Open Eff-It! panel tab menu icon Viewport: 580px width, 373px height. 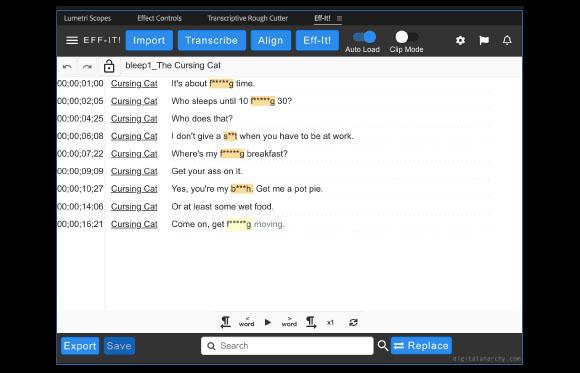pyautogui.click(x=340, y=18)
